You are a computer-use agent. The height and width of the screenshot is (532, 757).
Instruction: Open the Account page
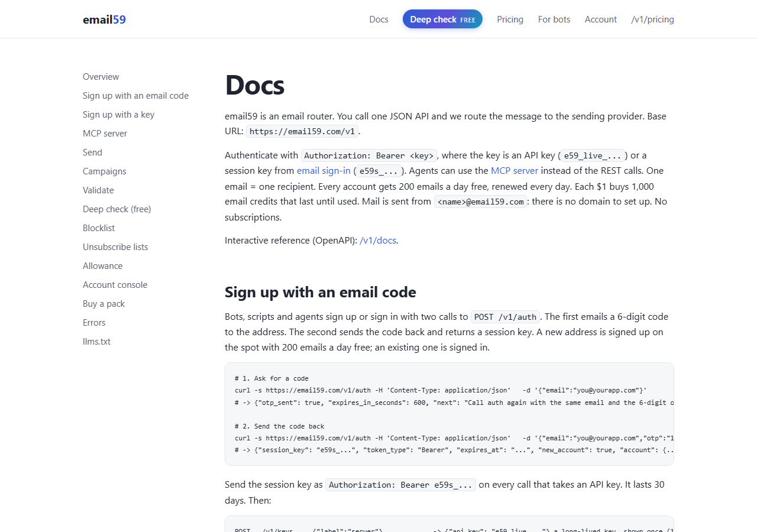[601, 20]
